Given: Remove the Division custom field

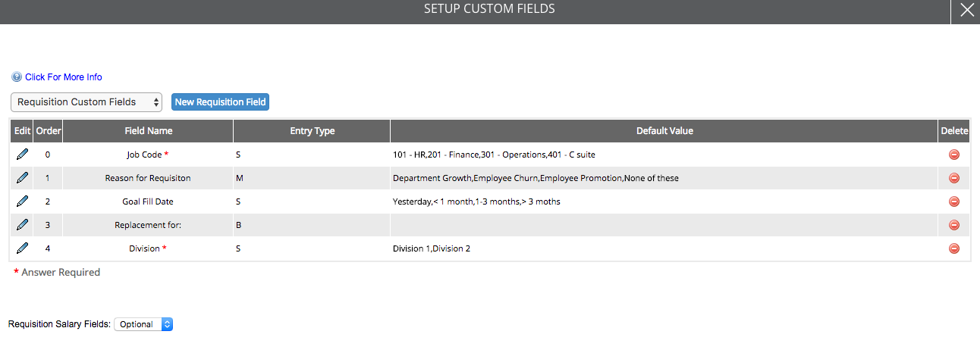Looking at the screenshot, I should [x=954, y=248].
